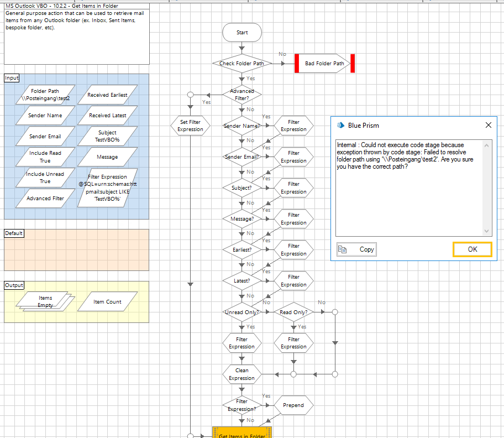Image resolution: width=504 pixels, height=438 pixels.
Task: Click the error message scrollbar up arrow
Action: tap(487, 145)
